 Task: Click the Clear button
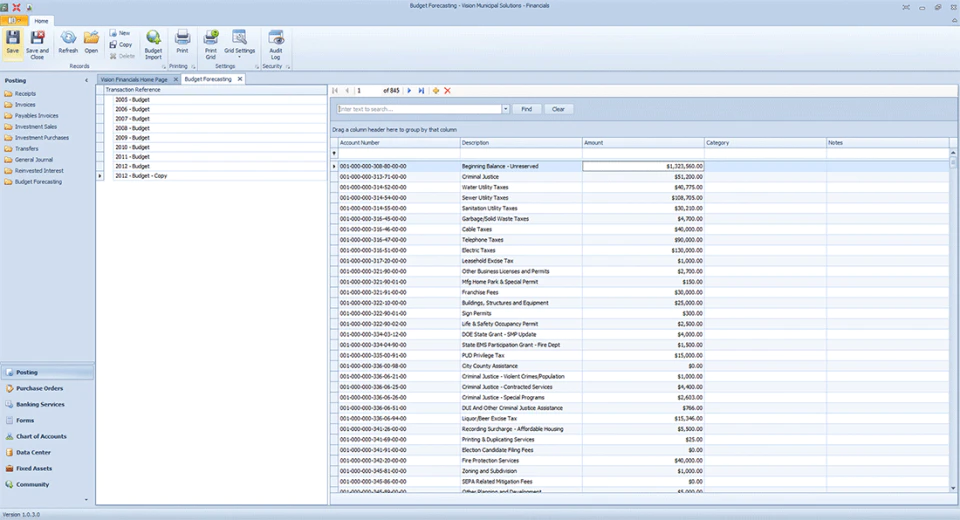558,109
